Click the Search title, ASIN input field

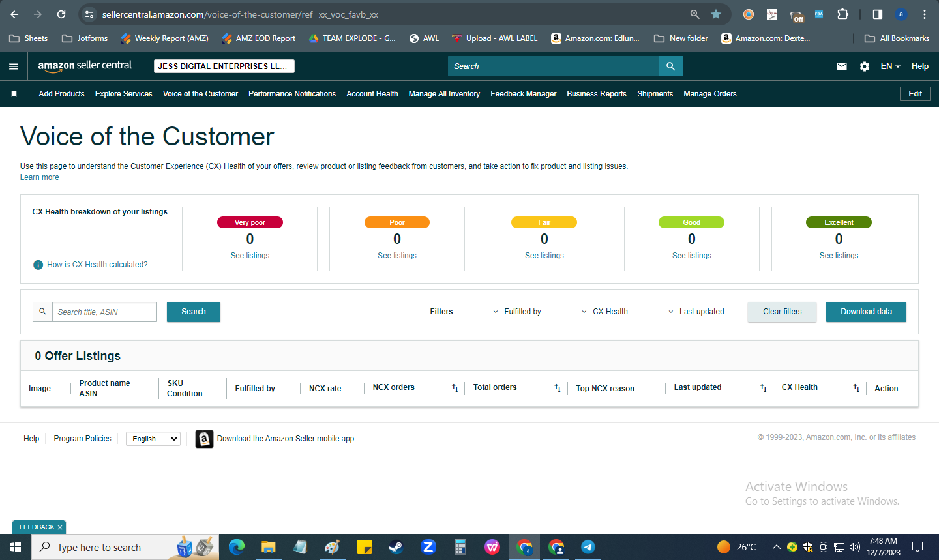(104, 312)
